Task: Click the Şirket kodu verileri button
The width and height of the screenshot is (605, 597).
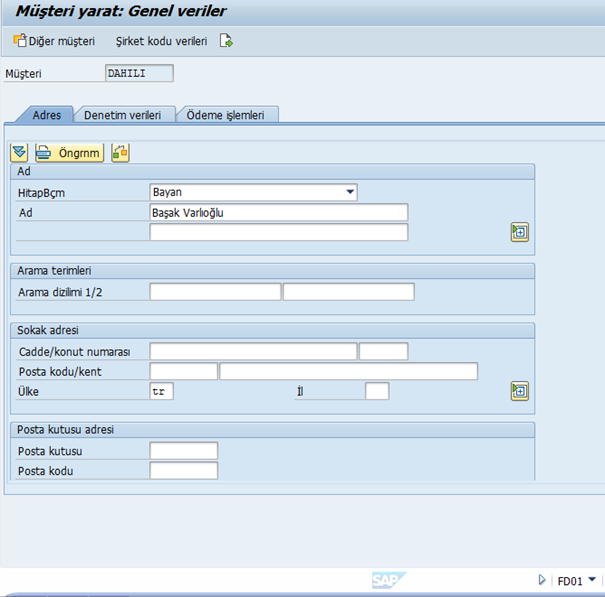Action: (x=161, y=41)
